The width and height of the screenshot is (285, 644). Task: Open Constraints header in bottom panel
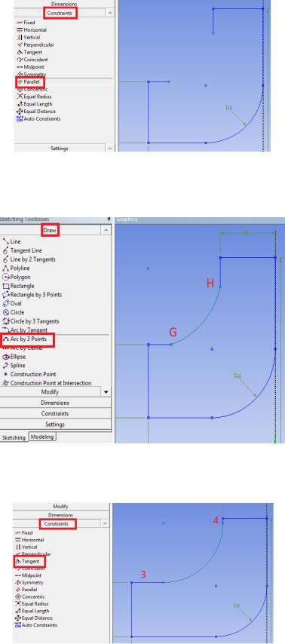pos(57,524)
